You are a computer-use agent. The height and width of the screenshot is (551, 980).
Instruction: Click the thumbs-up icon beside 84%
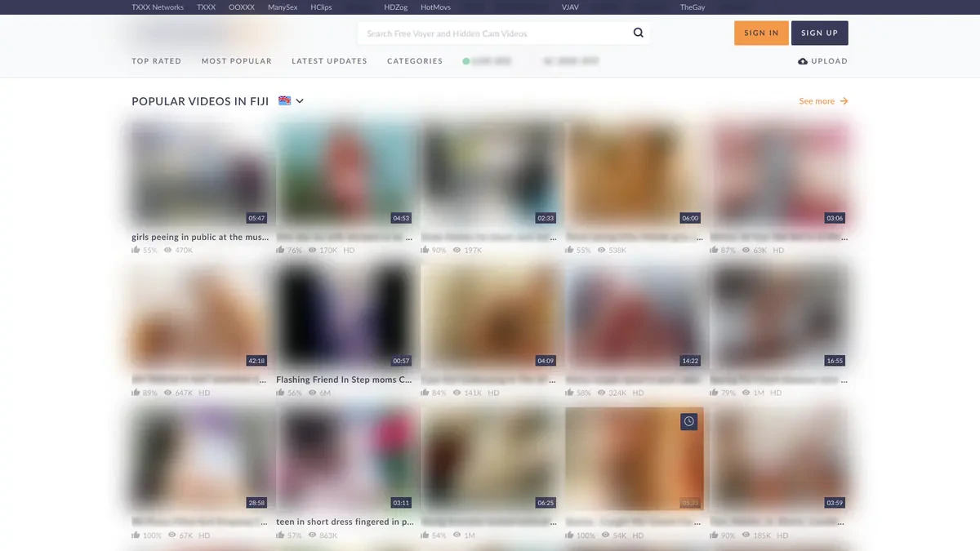point(425,393)
